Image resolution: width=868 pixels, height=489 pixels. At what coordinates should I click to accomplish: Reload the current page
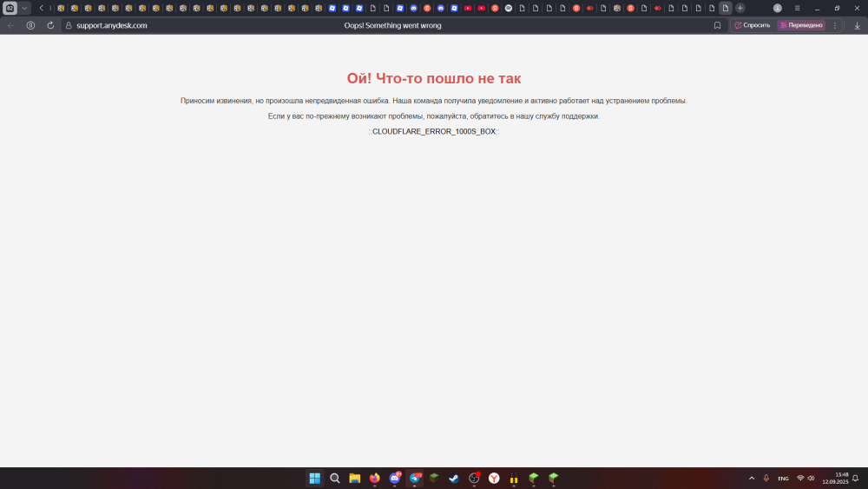point(50,25)
